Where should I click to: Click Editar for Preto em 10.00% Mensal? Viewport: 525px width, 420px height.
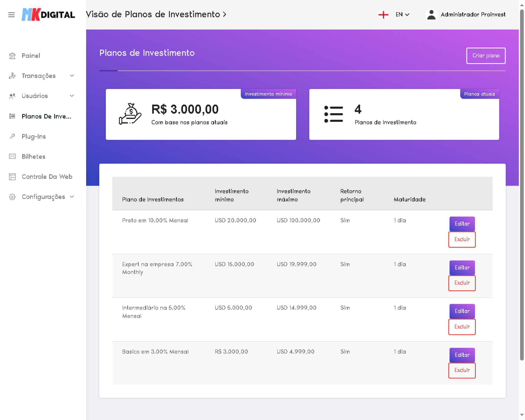click(x=462, y=224)
